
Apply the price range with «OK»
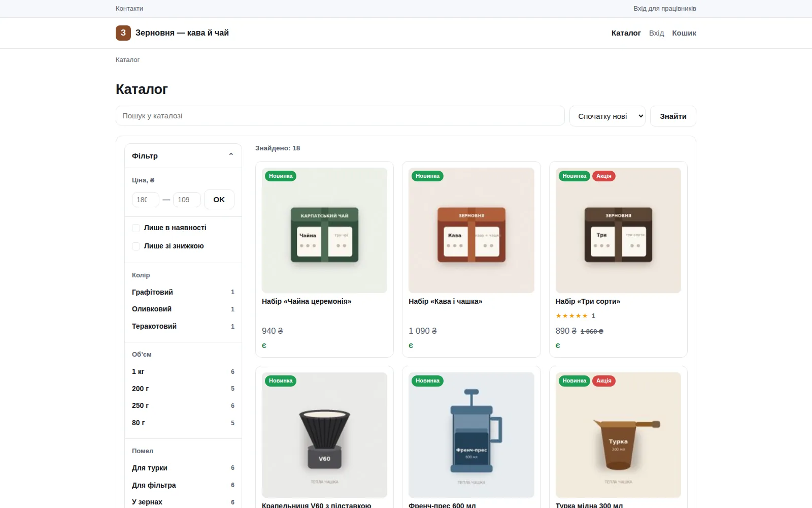219,200
